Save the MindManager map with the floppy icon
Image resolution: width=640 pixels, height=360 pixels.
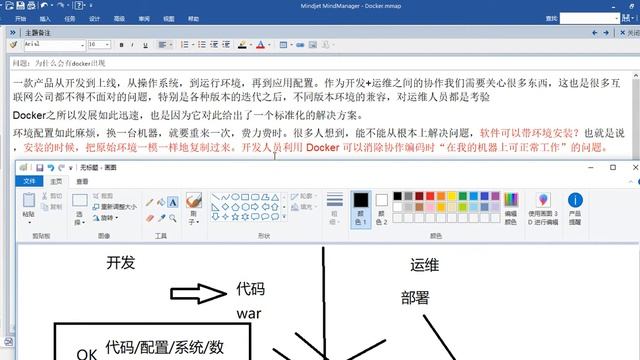tap(20, 6)
